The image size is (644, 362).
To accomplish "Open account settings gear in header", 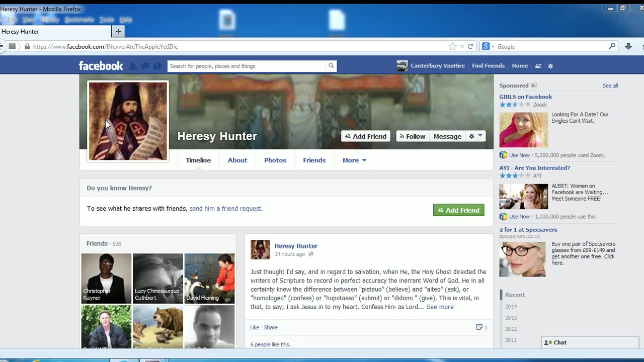I will 550,66.
